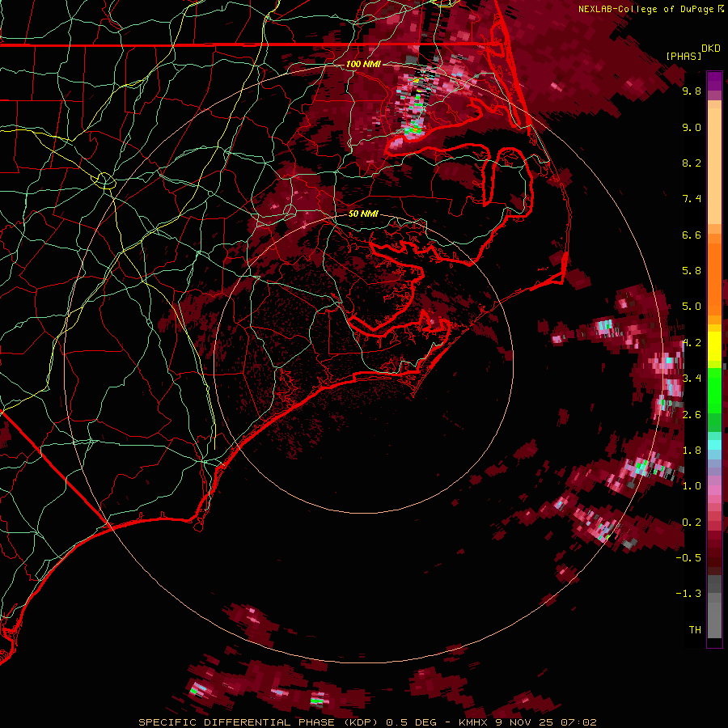
Task: Click the 9.0 value on the color scale
Action: click(692, 127)
